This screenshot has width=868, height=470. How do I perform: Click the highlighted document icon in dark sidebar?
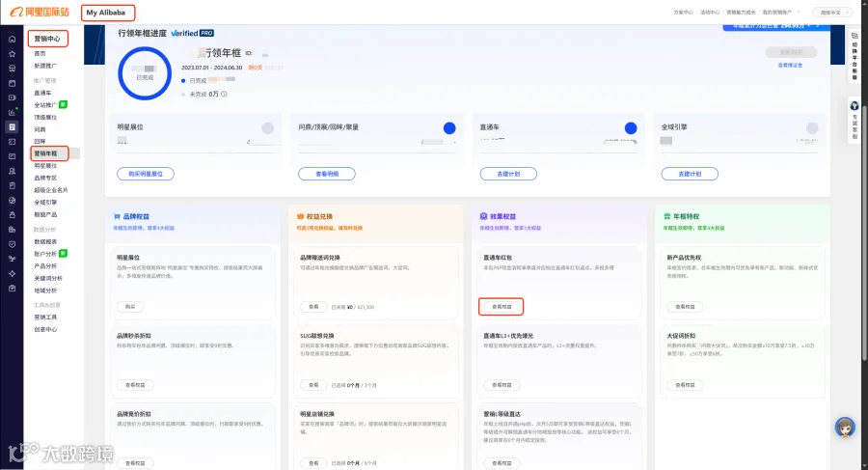coord(12,127)
